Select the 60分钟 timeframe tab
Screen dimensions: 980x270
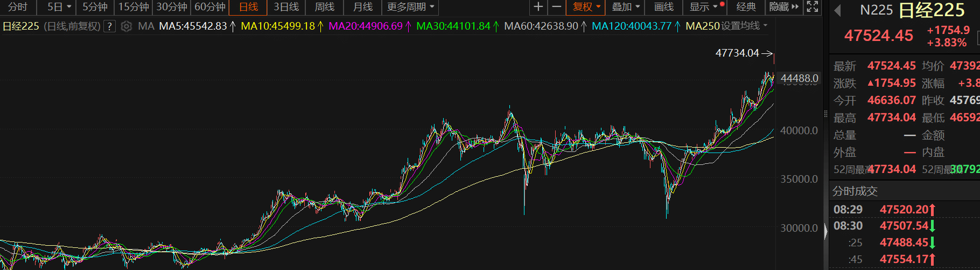tap(210, 7)
